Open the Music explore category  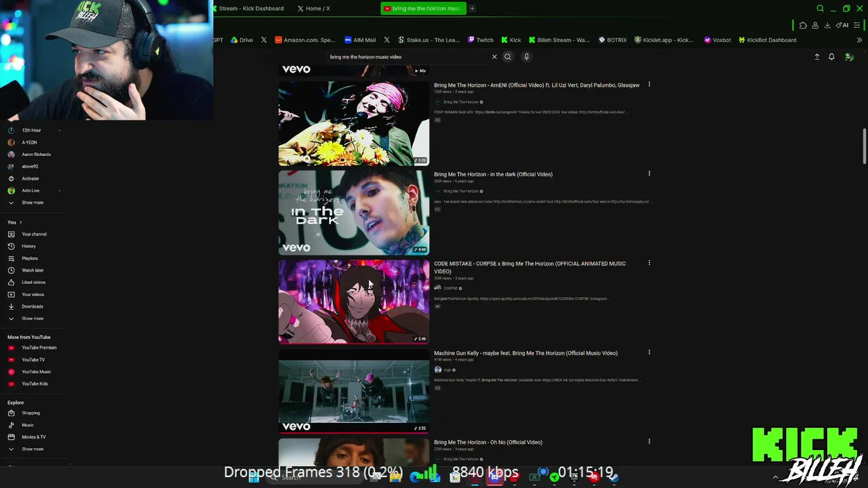(28, 425)
